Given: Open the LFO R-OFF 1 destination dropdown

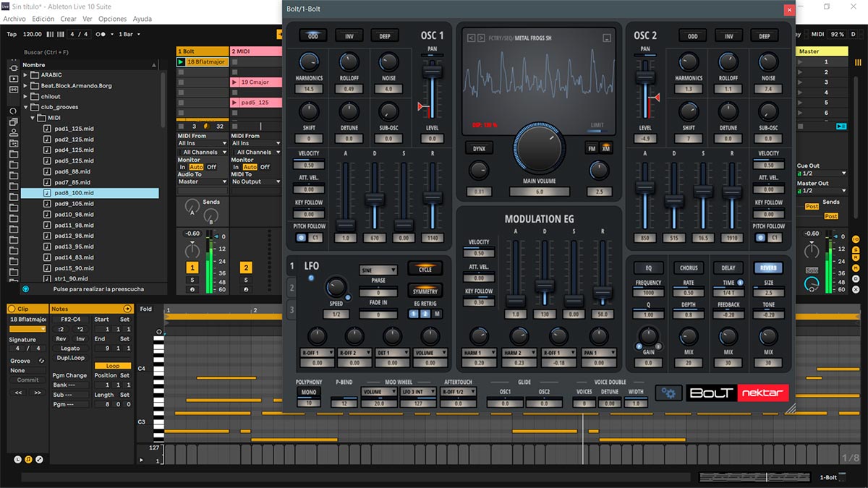Looking at the screenshot, I should click(x=318, y=354).
